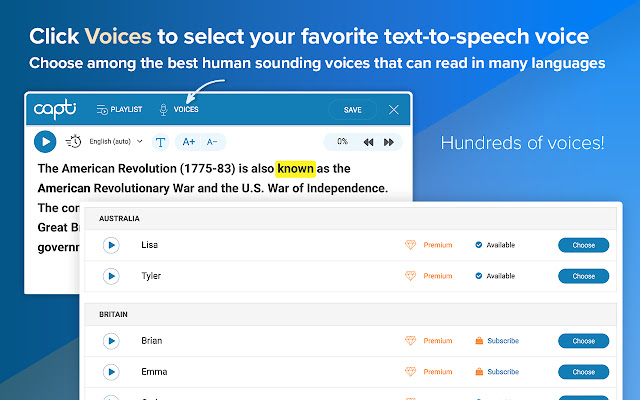640x400 pixels.
Task: Preview Lisa's voice with play icon
Action: click(x=111, y=245)
